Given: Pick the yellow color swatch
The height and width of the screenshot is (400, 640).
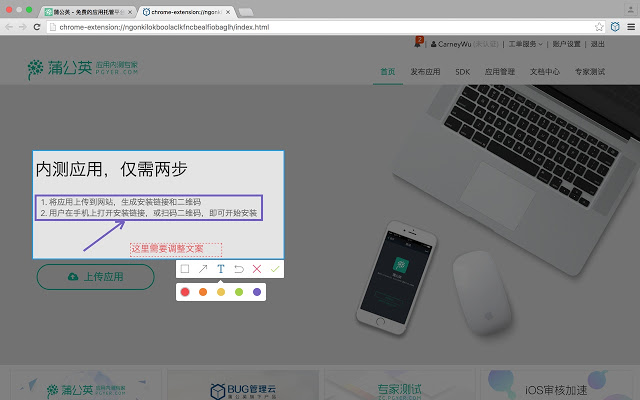Looking at the screenshot, I should pyautogui.click(x=221, y=292).
